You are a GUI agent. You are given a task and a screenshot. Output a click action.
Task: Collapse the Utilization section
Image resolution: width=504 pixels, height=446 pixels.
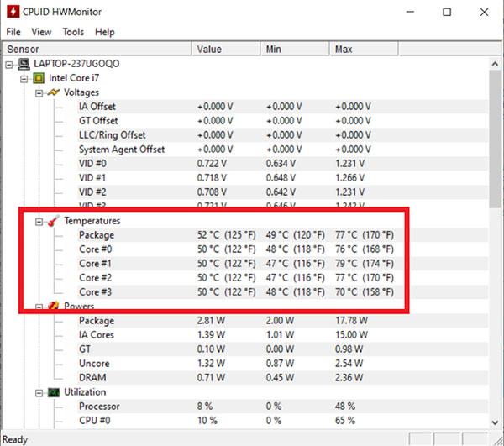39,393
